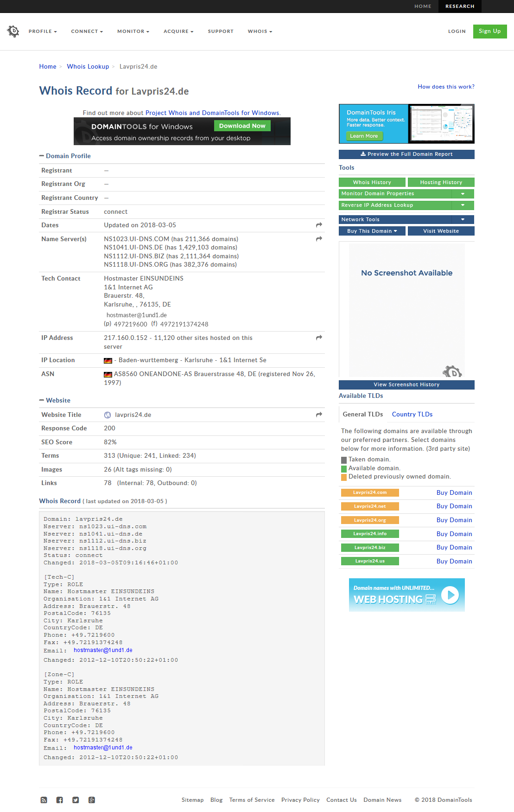The height and width of the screenshot is (812, 514).
Task: Open the Profile dropdown menu
Action: pyautogui.click(x=43, y=32)
